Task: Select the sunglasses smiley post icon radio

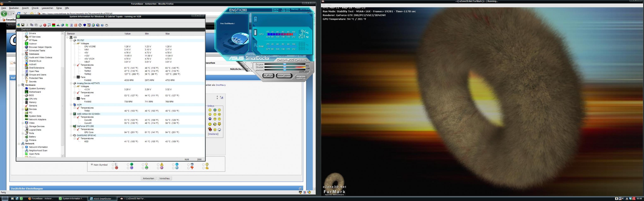Action: tap(189, 165)
